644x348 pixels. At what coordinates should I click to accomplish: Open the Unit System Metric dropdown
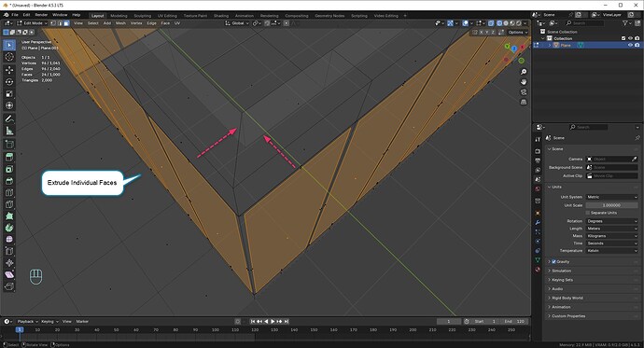[x=611, y=197]
